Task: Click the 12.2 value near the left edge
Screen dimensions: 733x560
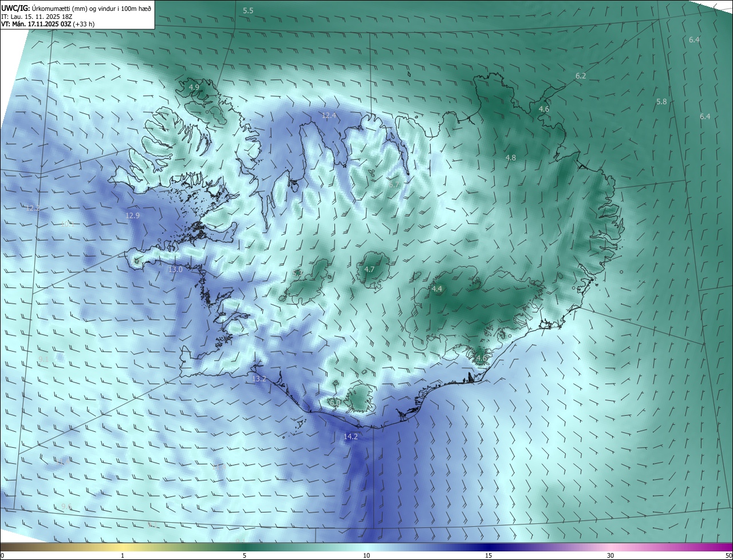Action: click(x=33, y=208)
